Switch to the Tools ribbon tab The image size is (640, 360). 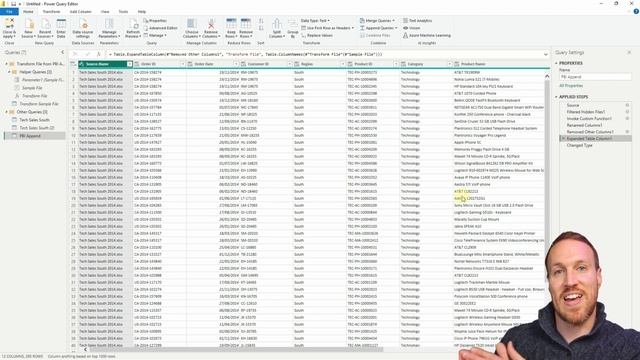123,11
